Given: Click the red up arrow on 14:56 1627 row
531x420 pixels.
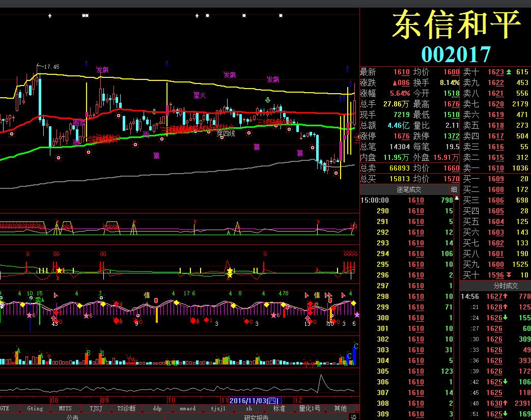Looking at the screenshot, I should point(505,296).
